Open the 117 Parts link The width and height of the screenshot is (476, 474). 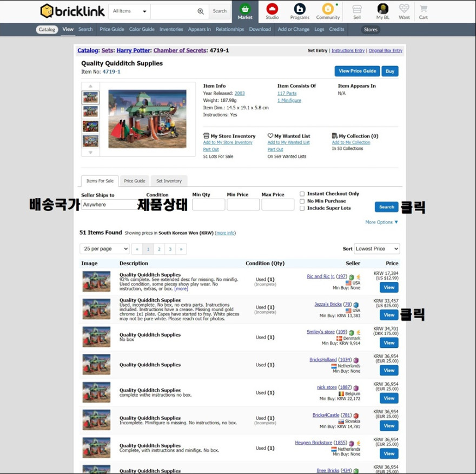coord(287,94)
